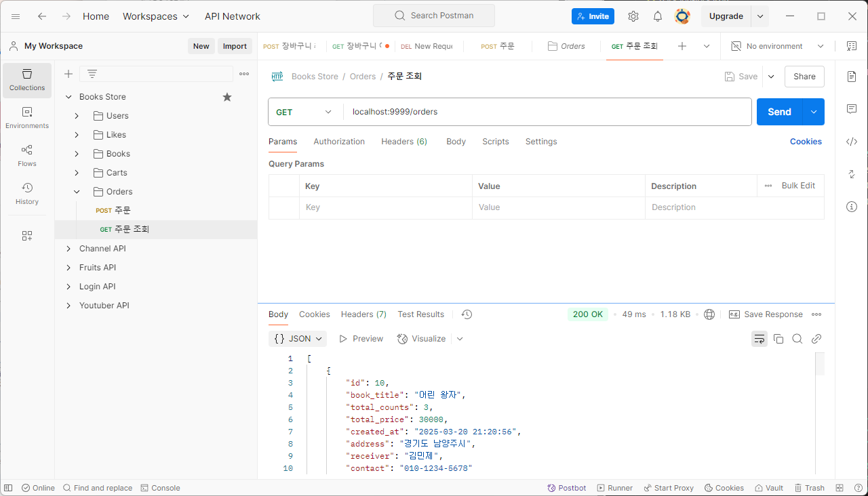868x496 pixels.
Task: Expand the Users folder
Action: coord(77,116)
